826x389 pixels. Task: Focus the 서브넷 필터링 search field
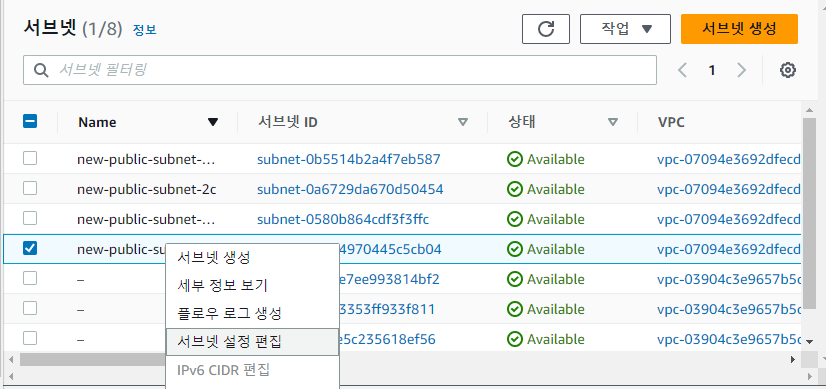[x=340, y=70]
